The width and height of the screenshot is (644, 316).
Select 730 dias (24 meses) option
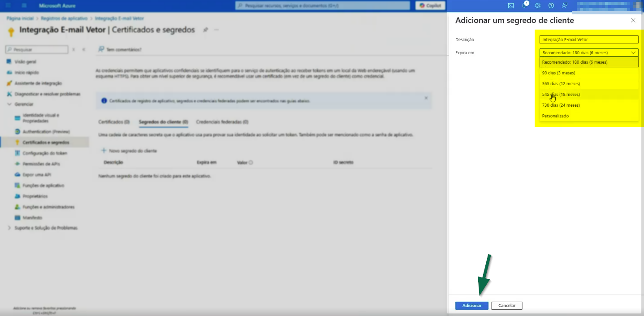click(x=589, y=105)
